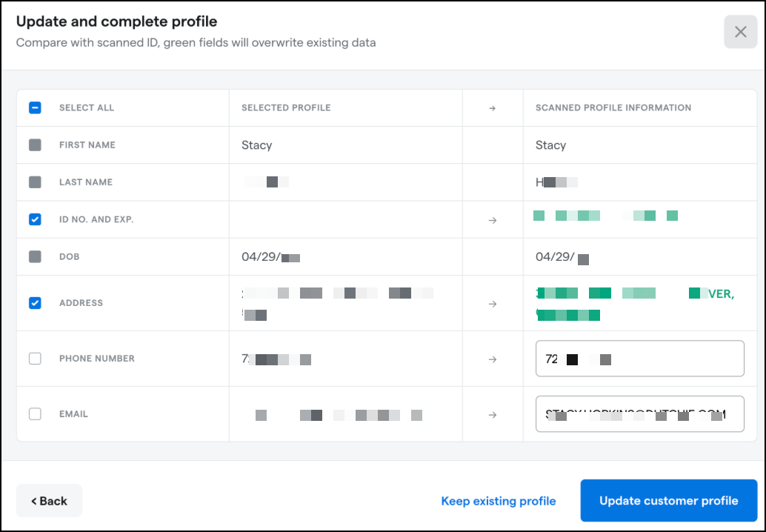The width and height of the screenshot is (766, 532).
Task: Check the Phone Number checkbox
Action: [35, 359]
